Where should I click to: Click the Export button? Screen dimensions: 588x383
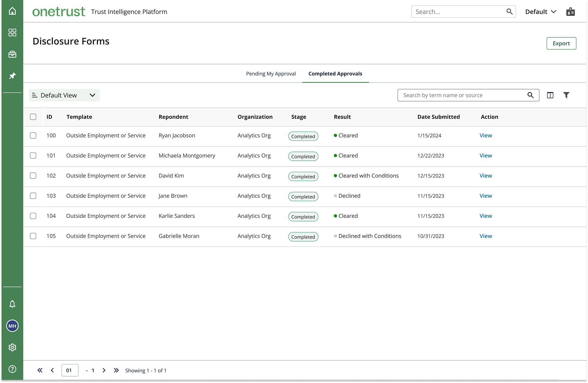tap(561, 43)
